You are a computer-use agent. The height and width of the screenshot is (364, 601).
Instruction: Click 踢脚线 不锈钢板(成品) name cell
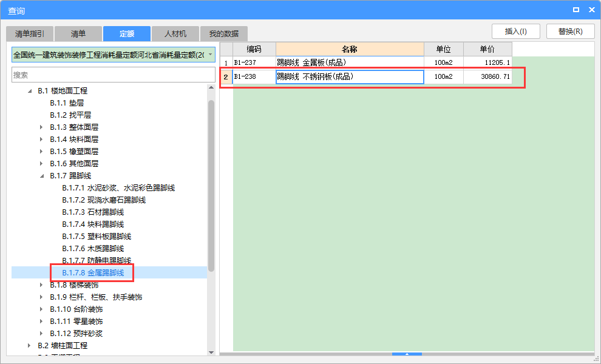coord(350,76)
